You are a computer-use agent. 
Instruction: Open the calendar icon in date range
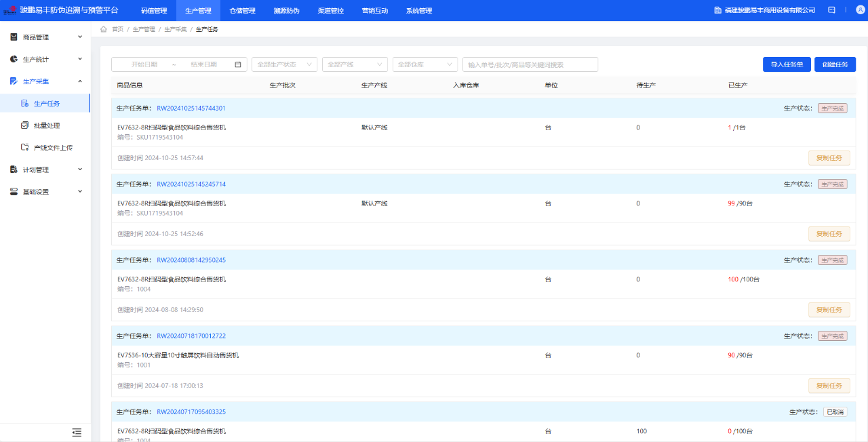[x=238, y=64]
